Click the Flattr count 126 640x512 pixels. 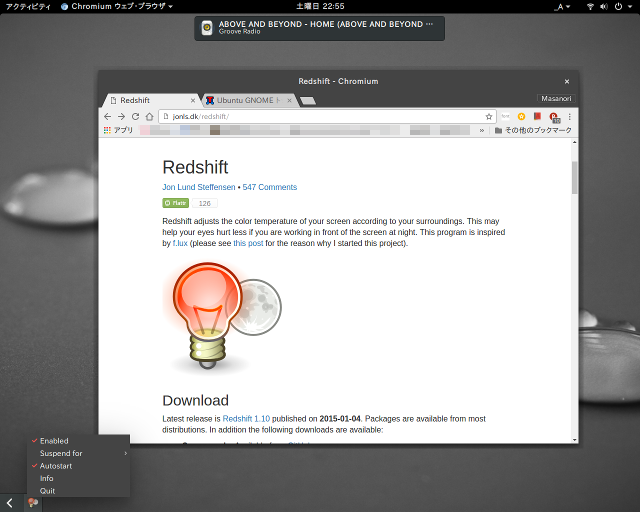click(x=204, y=203)
